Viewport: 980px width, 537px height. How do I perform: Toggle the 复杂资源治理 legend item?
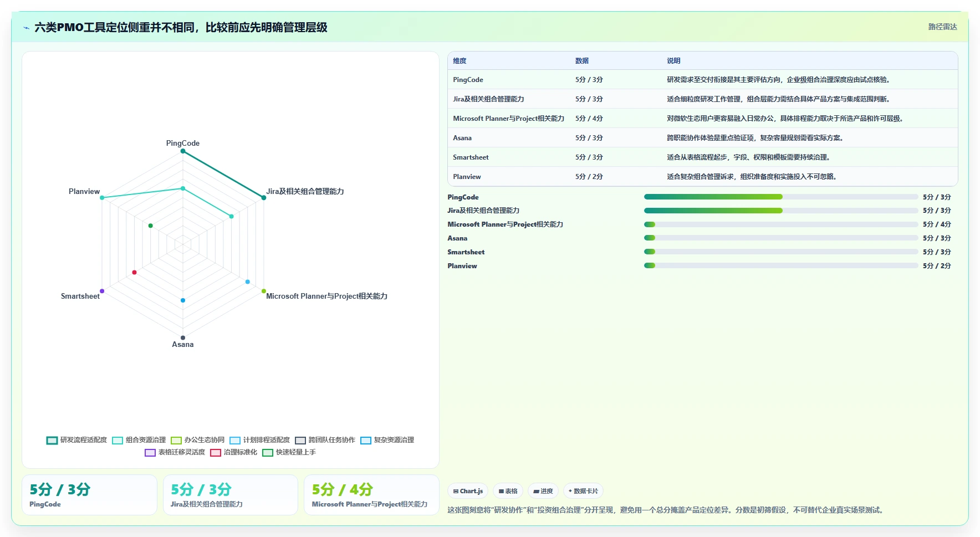(387, 440)
